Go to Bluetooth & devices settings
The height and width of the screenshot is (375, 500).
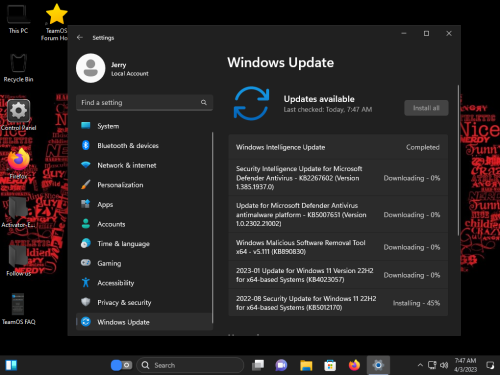144,145
